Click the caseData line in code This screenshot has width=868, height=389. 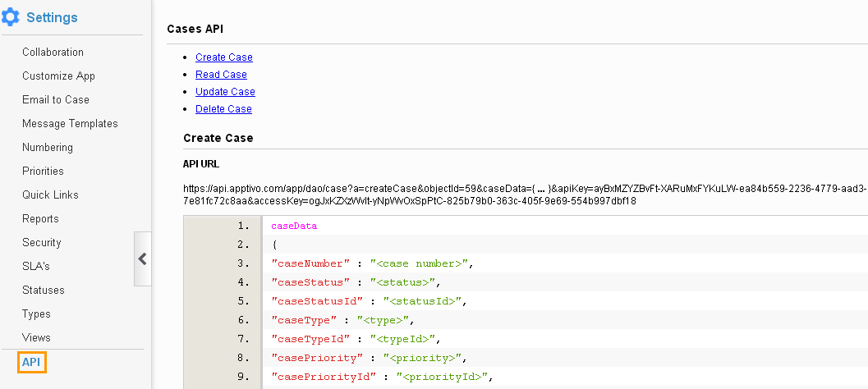click(294, 226)
